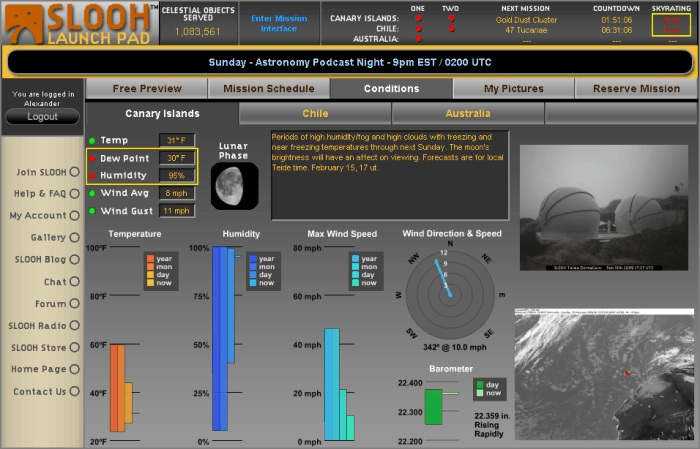Click the 'Gold Dust Cluster' next mission
Screen dimensions: 700x449
[526, 20]
